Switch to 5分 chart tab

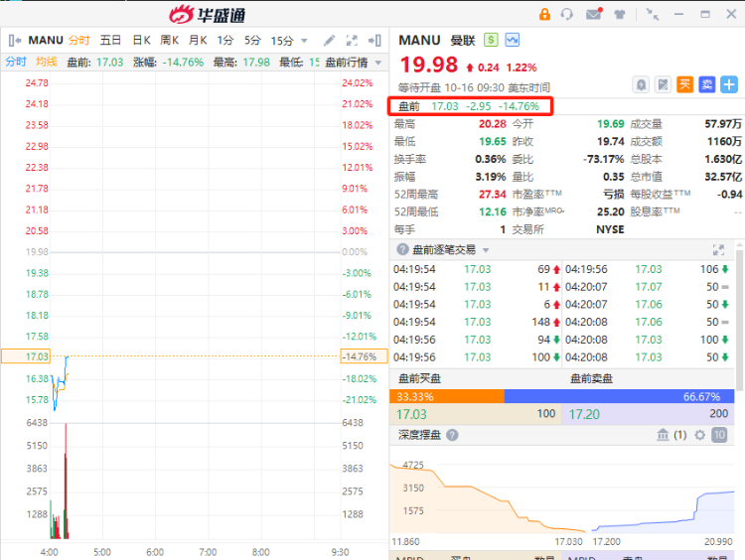point(252,41)
